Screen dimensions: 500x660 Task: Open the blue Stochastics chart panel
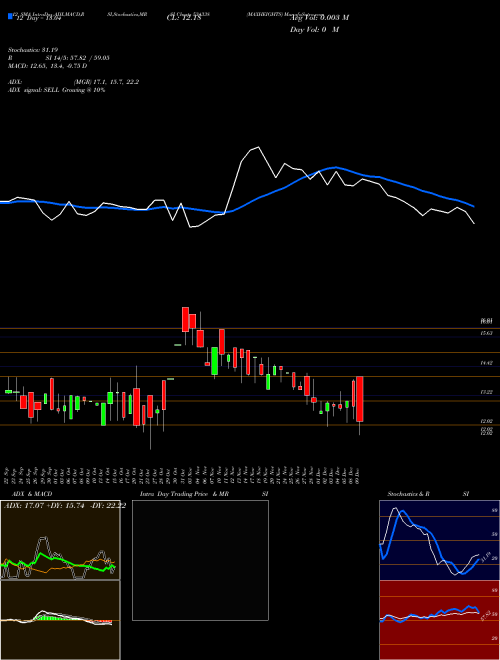pyautogui.click(x=439, y=540)
